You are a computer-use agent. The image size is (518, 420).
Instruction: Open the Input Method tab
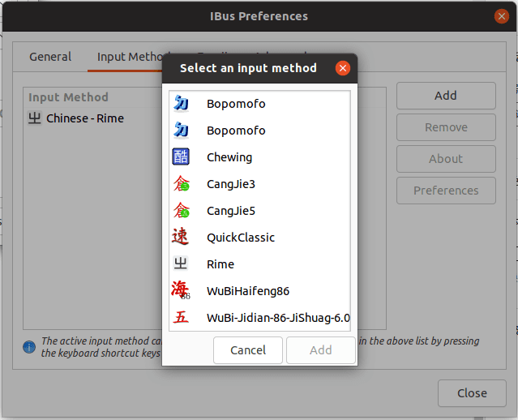click(x=131, y=57)
